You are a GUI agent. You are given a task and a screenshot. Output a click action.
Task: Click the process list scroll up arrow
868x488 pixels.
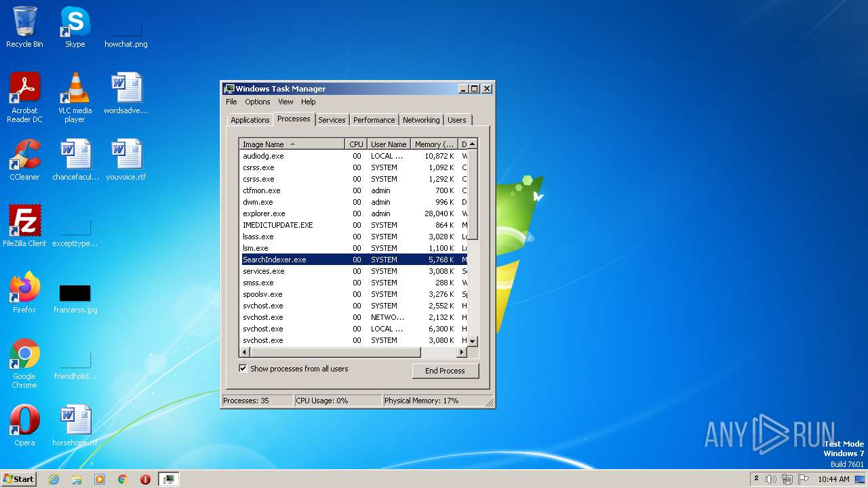473,144
